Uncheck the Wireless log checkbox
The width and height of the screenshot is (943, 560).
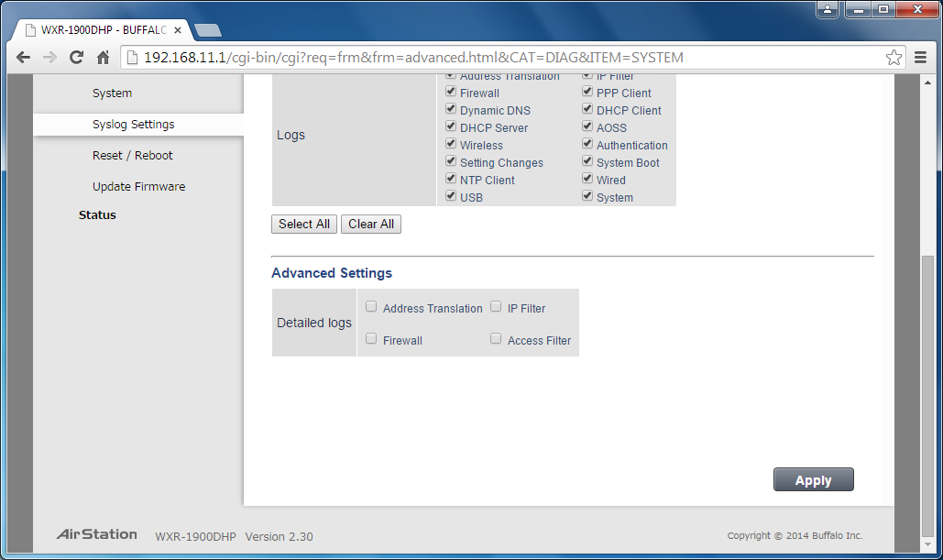coord(451,144)
